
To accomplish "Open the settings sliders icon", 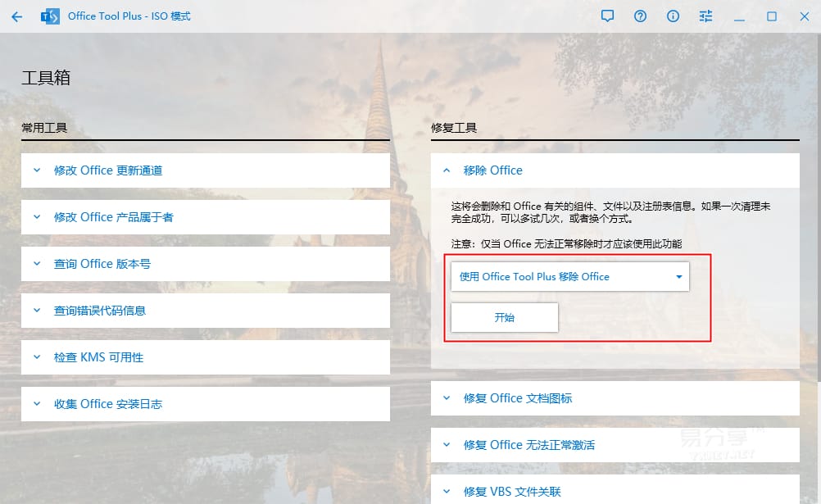I will click(705, 16).
